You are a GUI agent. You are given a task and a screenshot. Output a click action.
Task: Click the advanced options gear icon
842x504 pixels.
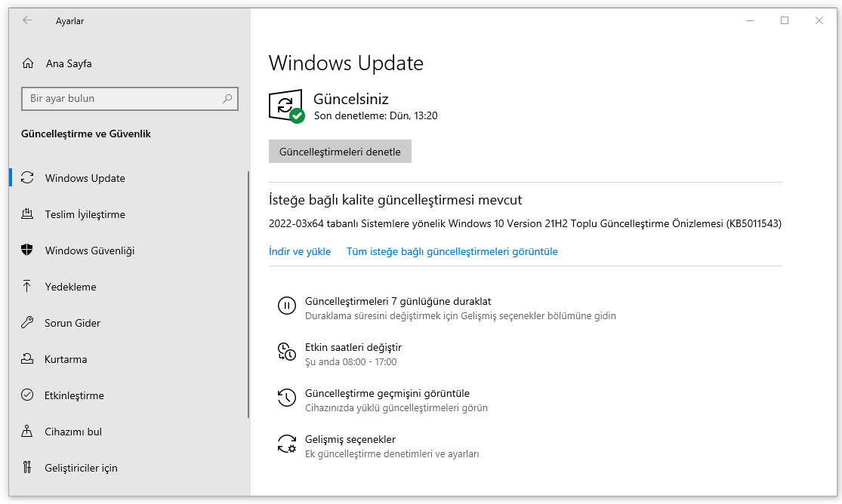pos(287,444)
